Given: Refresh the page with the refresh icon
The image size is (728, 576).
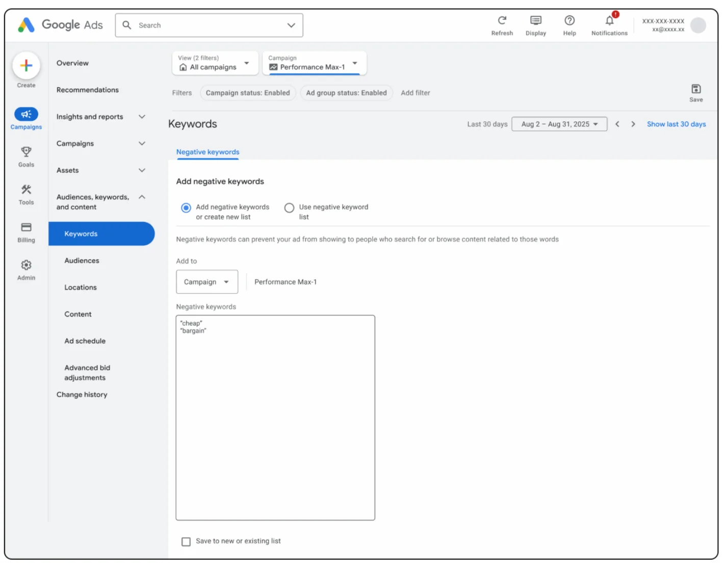Looking at the screenshot, I should click(502, 20).
